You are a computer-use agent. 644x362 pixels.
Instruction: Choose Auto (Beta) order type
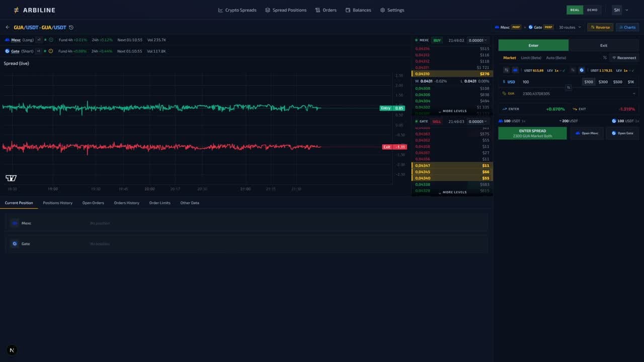click(556, 58)
